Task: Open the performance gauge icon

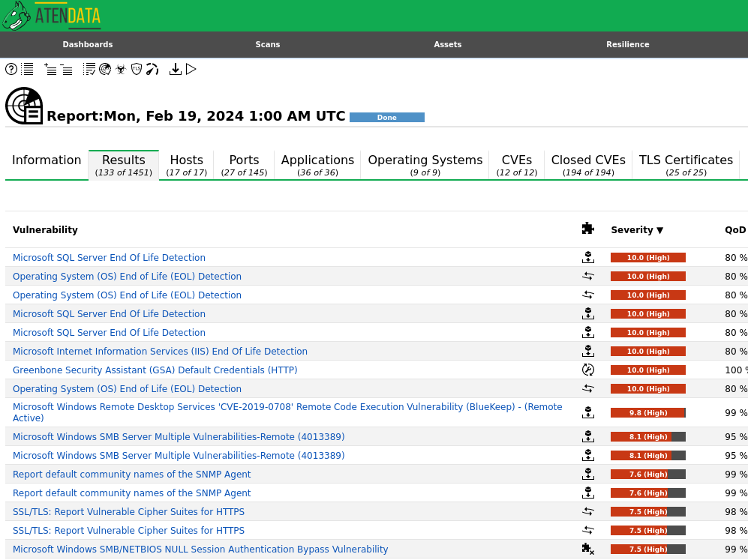Action: [x=152, y=69]
